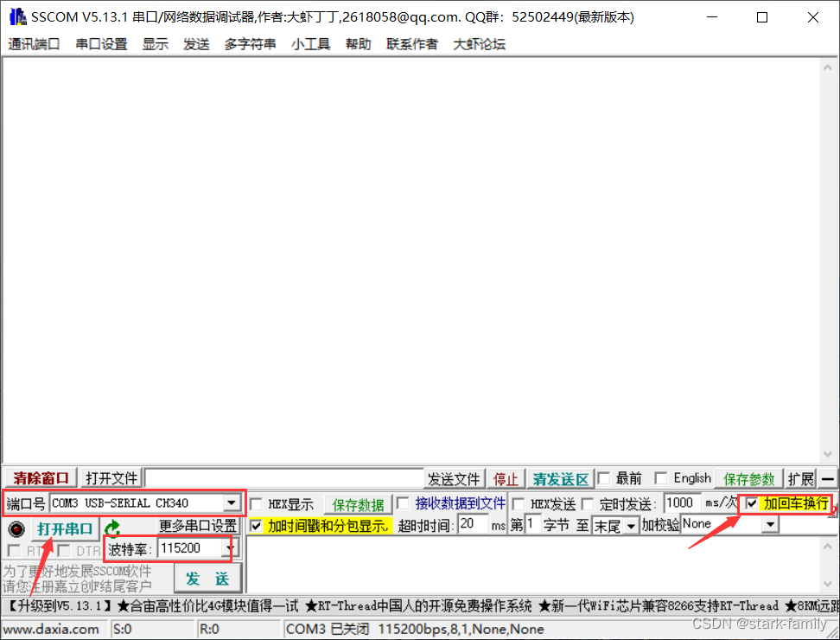Click the 清发送区 clear send area button
The image size is (840, 640).
tap(560, 477)
